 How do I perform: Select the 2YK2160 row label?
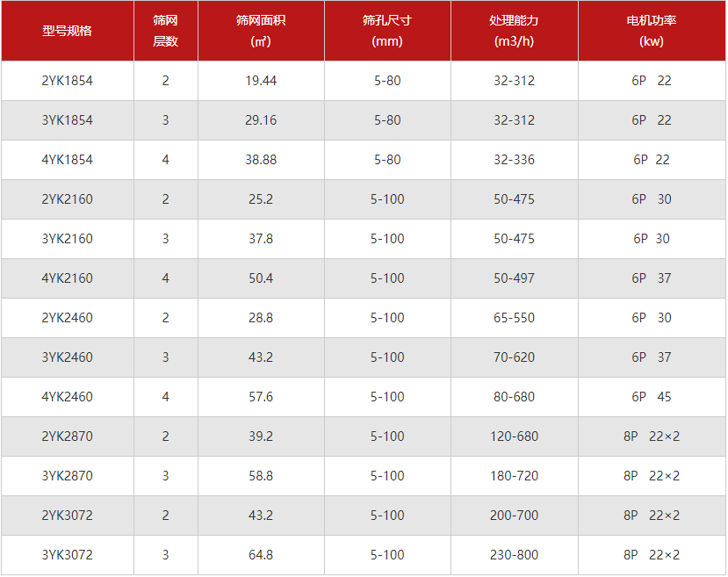(x=68, y=199)
